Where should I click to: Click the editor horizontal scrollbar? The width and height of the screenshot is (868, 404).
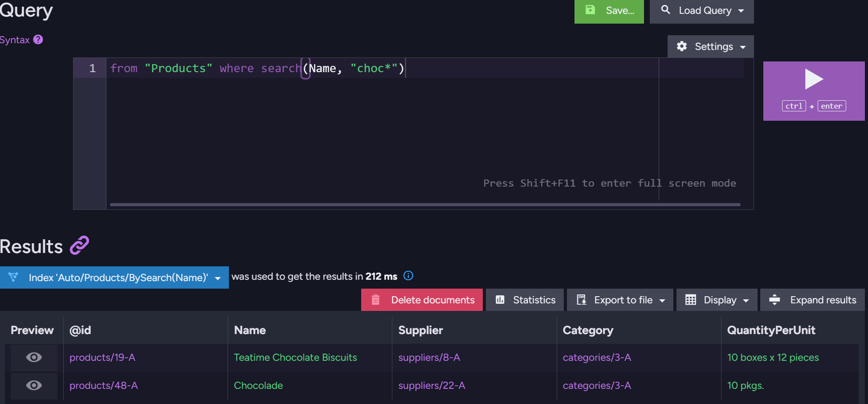[x=425, y=205]
